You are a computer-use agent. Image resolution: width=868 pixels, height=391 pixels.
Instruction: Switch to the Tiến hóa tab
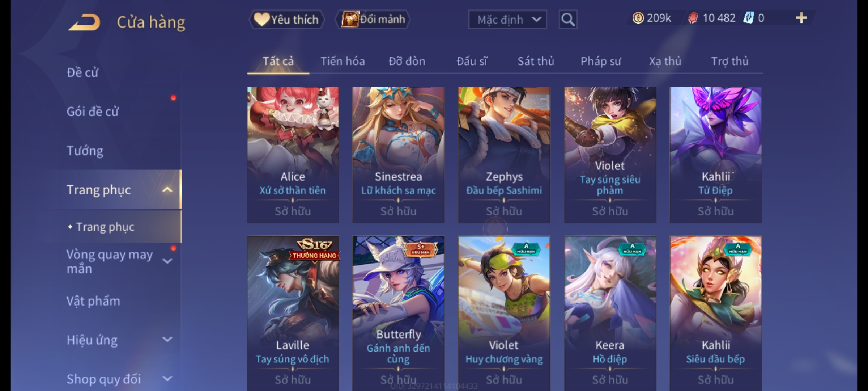point(342,61)
